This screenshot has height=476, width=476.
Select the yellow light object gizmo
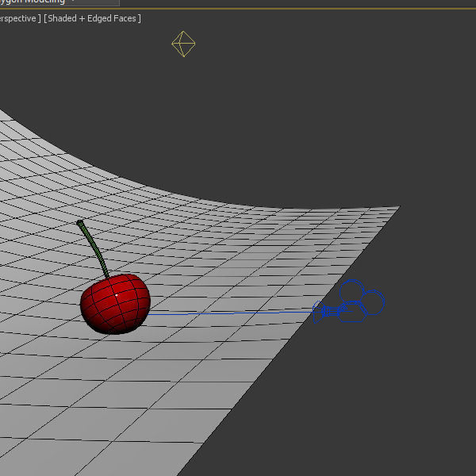point(183,44)
